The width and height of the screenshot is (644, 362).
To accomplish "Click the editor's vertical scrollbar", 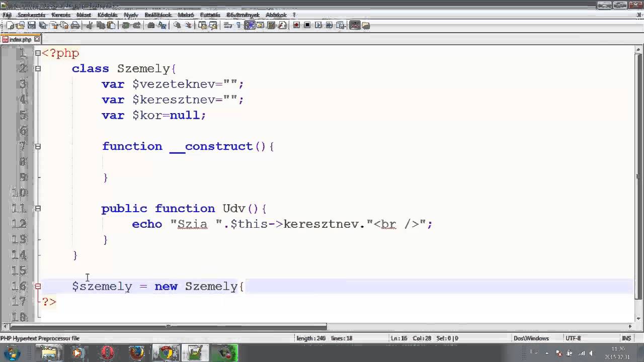I will click(638, 176).
